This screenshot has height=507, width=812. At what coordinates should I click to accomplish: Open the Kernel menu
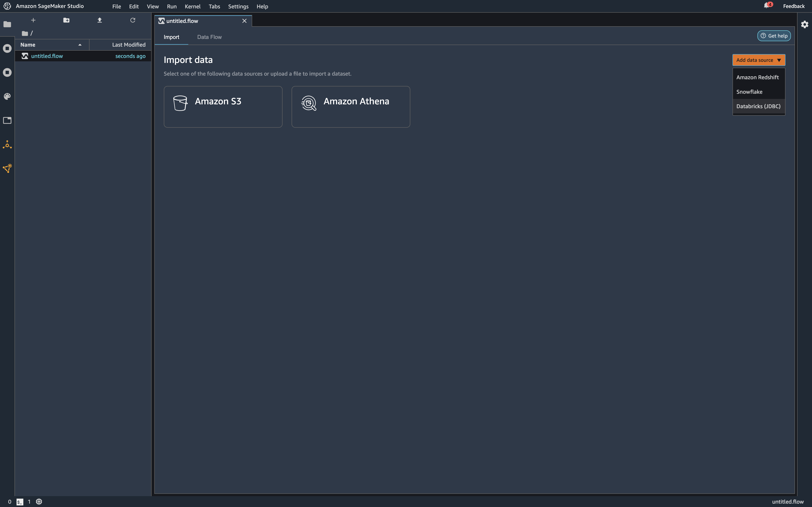click(192, 6)
